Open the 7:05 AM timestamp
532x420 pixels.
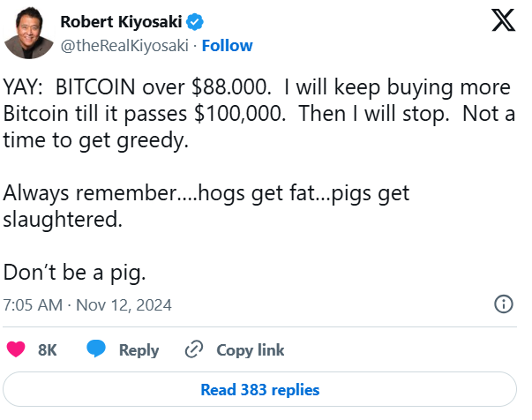(x=34, y=305)
